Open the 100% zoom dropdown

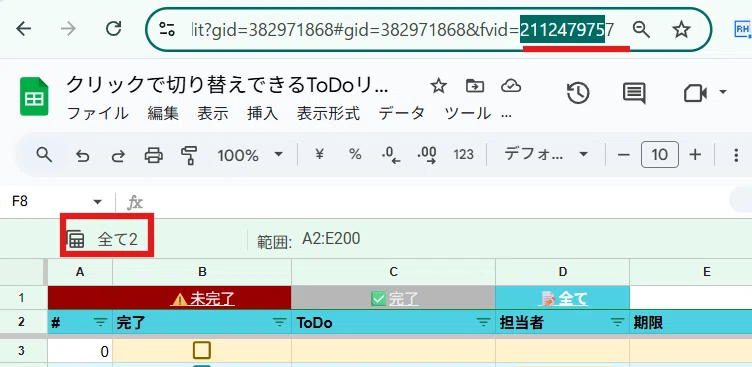tap(249, 155)
